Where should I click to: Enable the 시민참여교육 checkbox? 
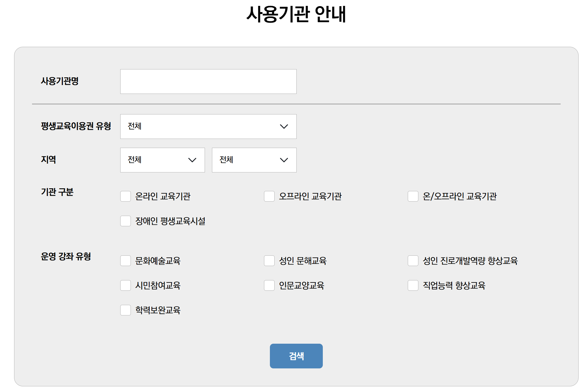click(x=126, y=285)
